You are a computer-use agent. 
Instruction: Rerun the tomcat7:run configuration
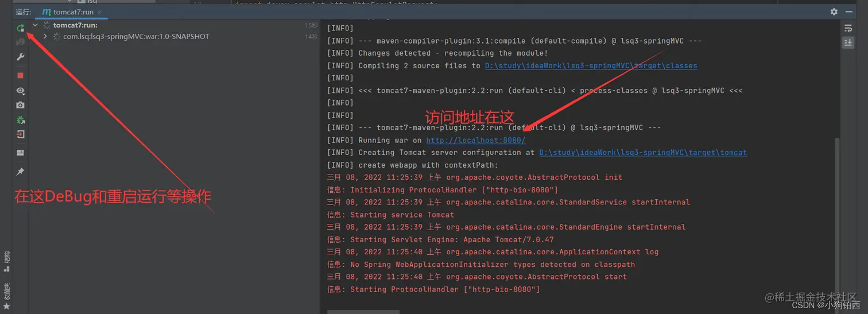coord(20,28)
